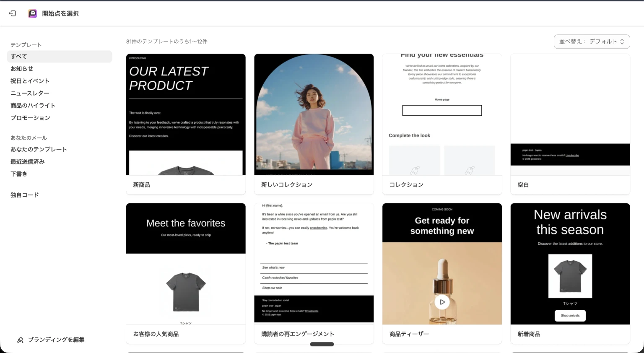Choose the 空白 blank template
Screen dimensions: 644x353
click(x=570, y=114)
